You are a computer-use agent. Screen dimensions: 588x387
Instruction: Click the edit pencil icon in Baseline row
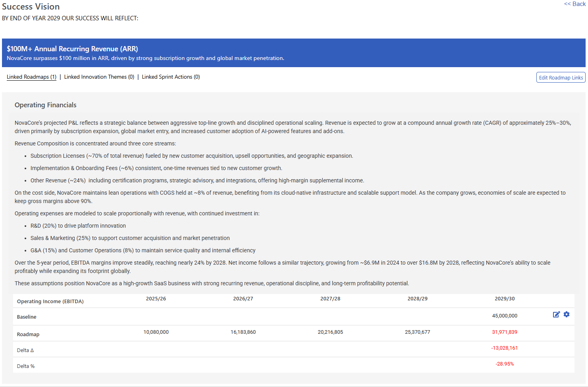[556, 315]
